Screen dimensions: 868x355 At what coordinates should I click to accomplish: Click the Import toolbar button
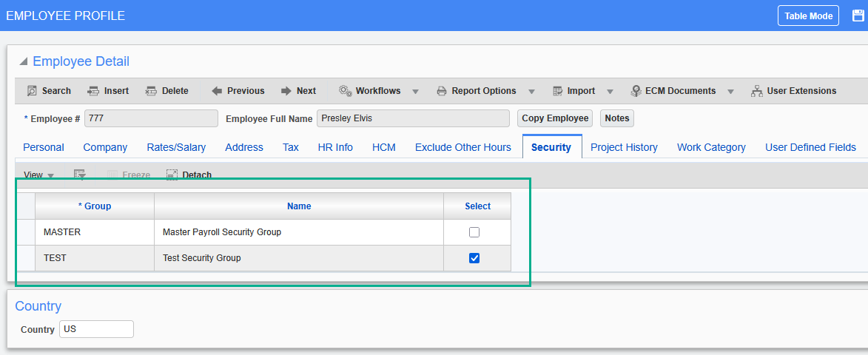pyautogui.click(x=573, y=91)
